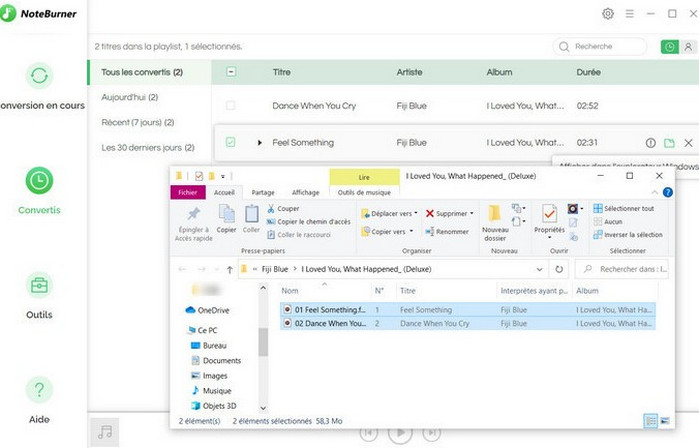Toggle checkbox in Explorer quick access toolbar
Screen dimensions: 699x448
[199, 176]
